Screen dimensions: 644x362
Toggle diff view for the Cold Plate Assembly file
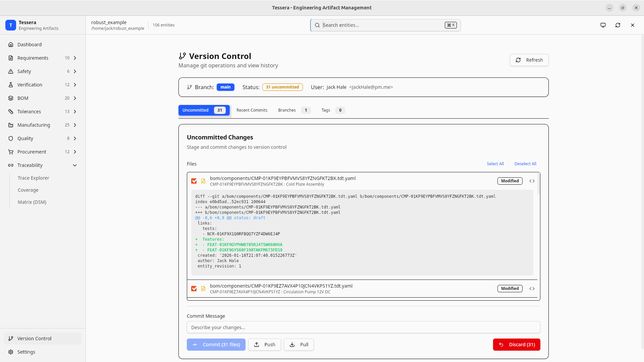[x=532, y=181]
